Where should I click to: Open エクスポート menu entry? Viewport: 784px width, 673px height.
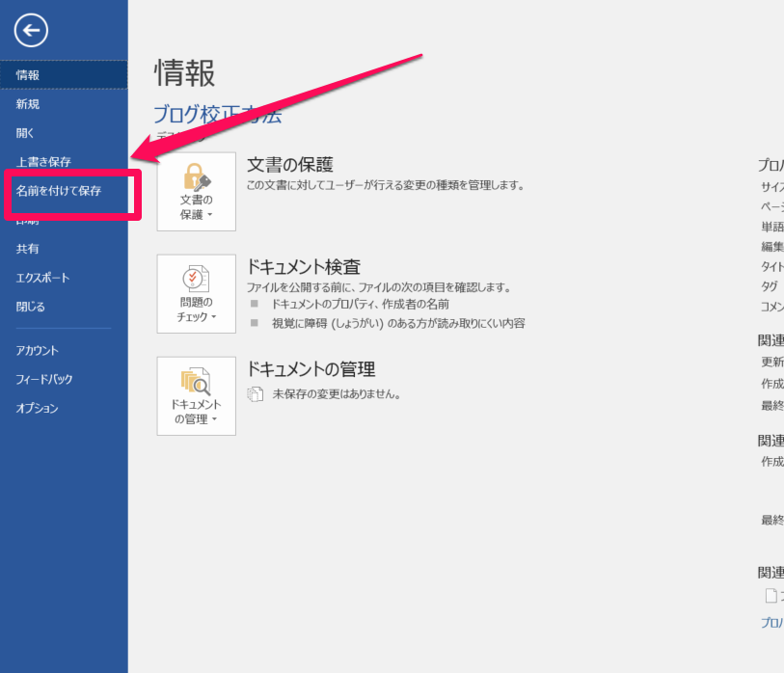click(64, 278)
